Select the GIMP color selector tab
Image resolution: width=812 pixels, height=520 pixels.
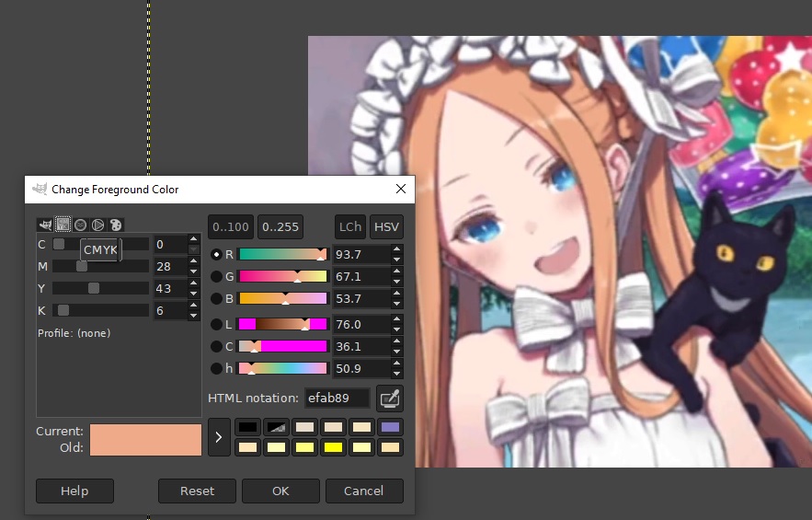click(x=46, y=225)
